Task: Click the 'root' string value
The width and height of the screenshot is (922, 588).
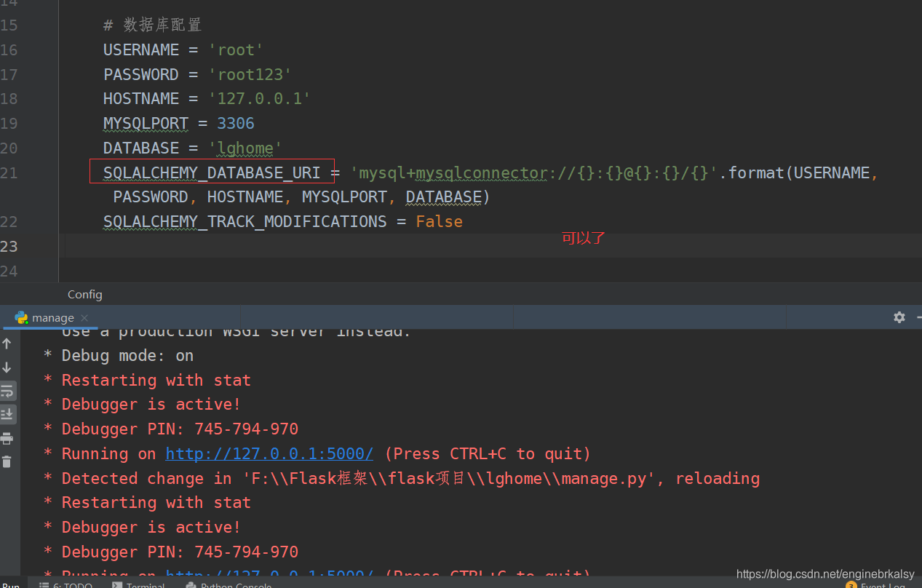Action: pos(236,50)
